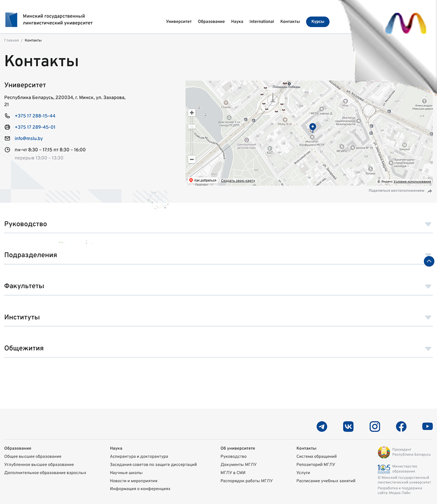Open МГЛУ в СМИ link
The height and width of the screenshot is (504, 437).
[233, 473]
